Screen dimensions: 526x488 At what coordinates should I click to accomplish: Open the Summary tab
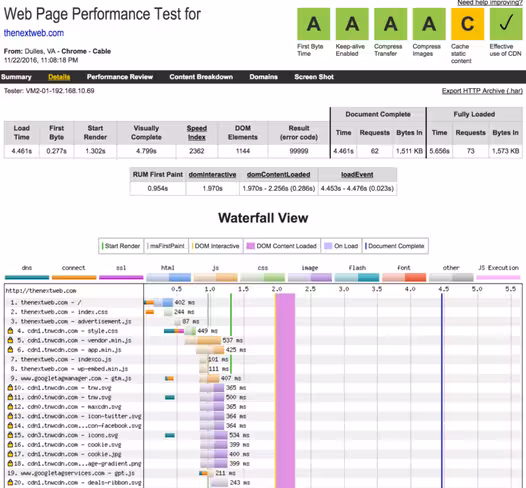pyautogui.click(x=16, y=77)
